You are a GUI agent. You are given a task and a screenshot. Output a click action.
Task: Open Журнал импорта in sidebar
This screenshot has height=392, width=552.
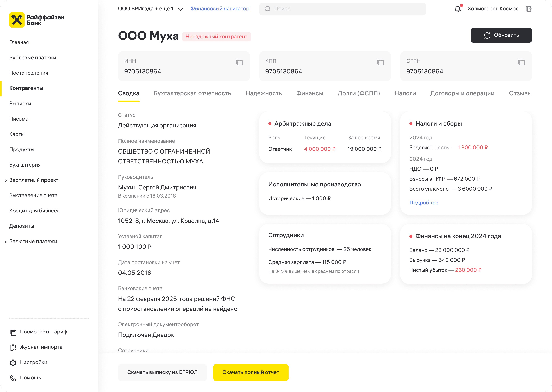(x=41, y=347)
